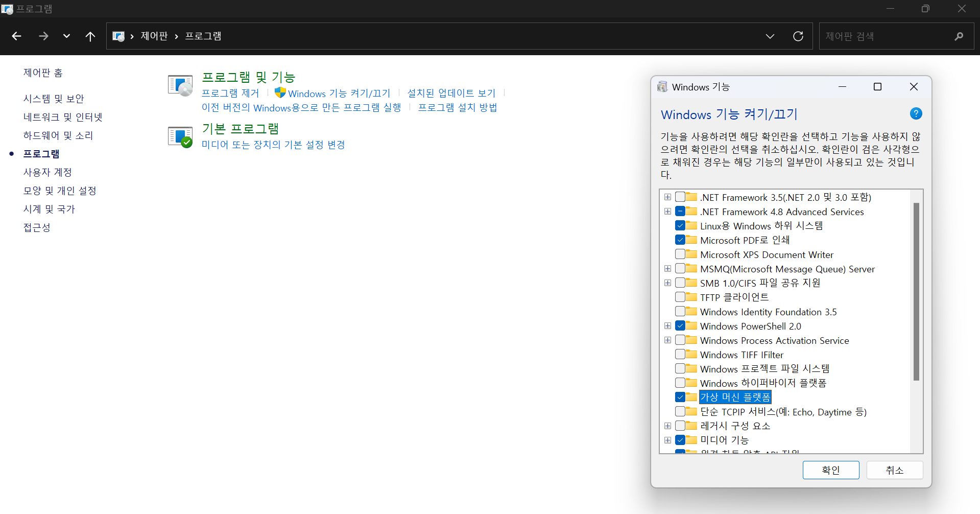Open 제어판 홈 in sidebar
This screenshot has height=514, width=980.
pos(43,73)
